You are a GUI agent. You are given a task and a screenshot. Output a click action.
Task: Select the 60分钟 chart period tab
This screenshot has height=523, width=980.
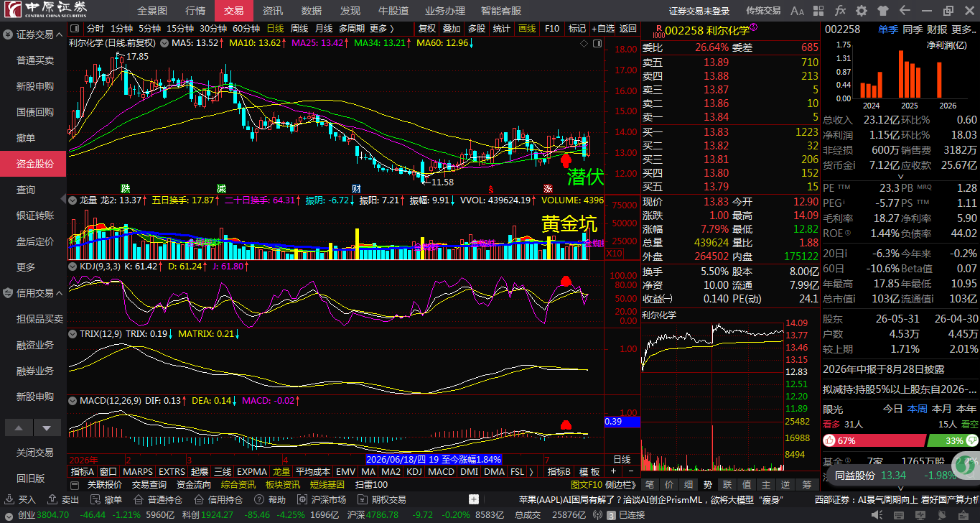pyautogui.click(x=246, y=29)
